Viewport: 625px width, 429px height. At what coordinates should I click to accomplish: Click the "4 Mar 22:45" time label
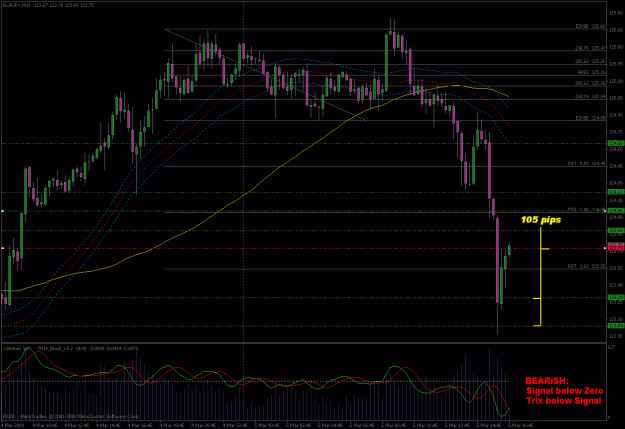tap(236, 425)
